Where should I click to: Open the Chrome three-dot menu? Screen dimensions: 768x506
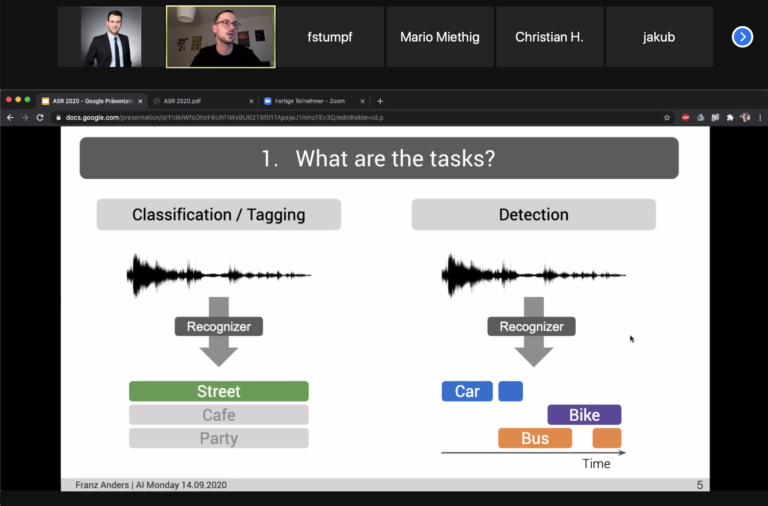coord(759,117)
